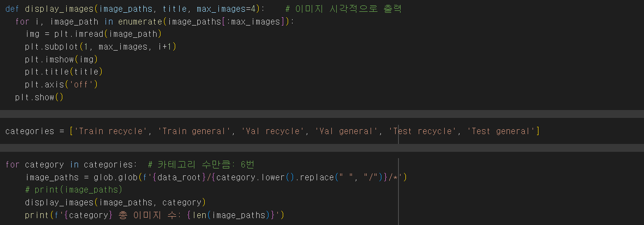Click the 'Val general' string
Screen dimensions: 644x225
coord(346,131)
